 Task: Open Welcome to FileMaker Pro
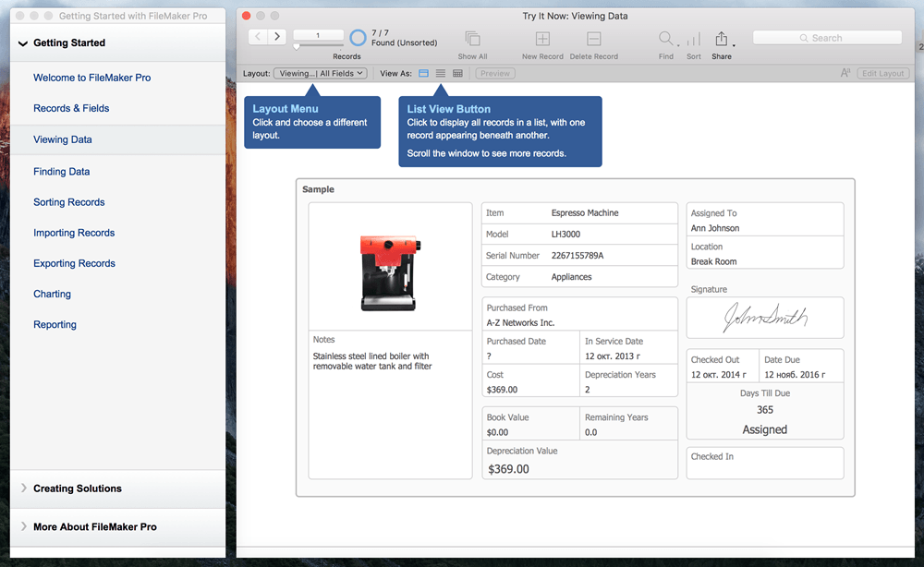click(91, 78)
